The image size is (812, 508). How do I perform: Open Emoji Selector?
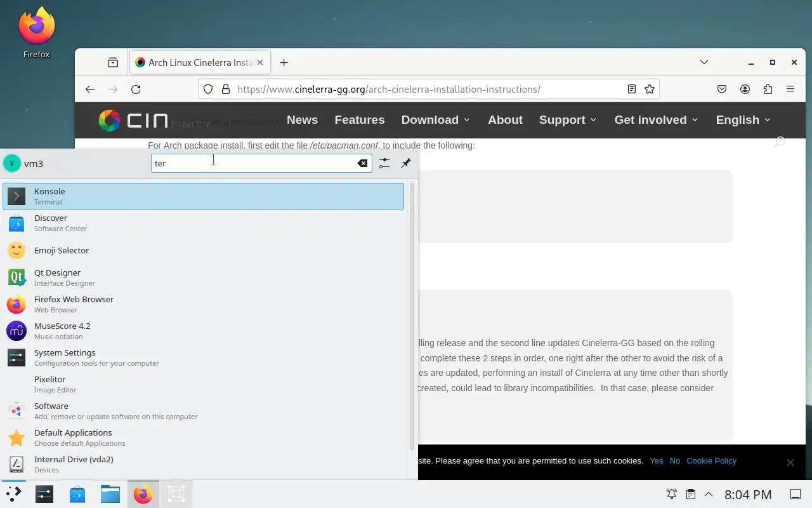click(x=203, y=250)
